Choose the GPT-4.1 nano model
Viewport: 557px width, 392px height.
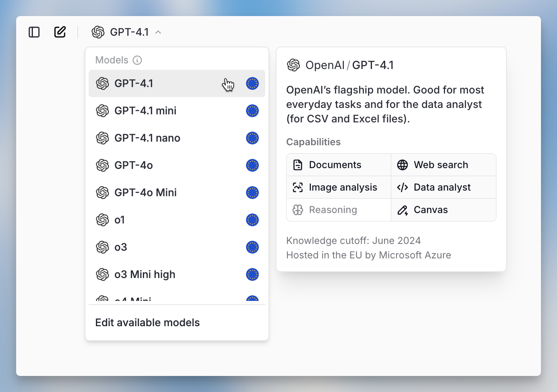pos(177,138)
